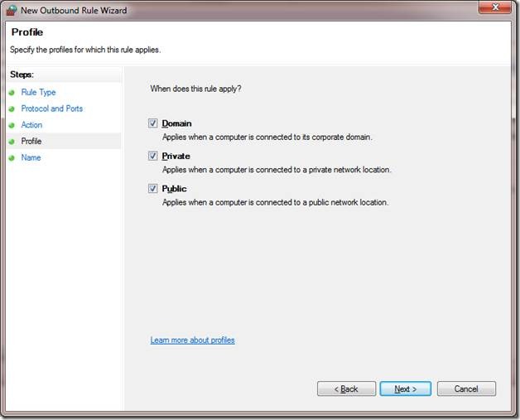Select the Profile step in sidebar
Image resolution: width=520 pixels, height=420 pixels.
click(x=31, y=142)
